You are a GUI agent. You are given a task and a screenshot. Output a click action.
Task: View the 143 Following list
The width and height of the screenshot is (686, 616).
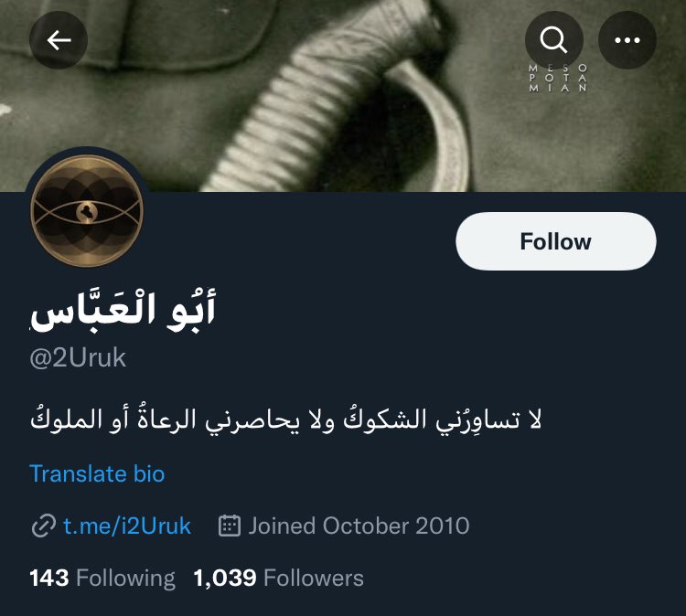pyautogui.click(x=102, y=578)
